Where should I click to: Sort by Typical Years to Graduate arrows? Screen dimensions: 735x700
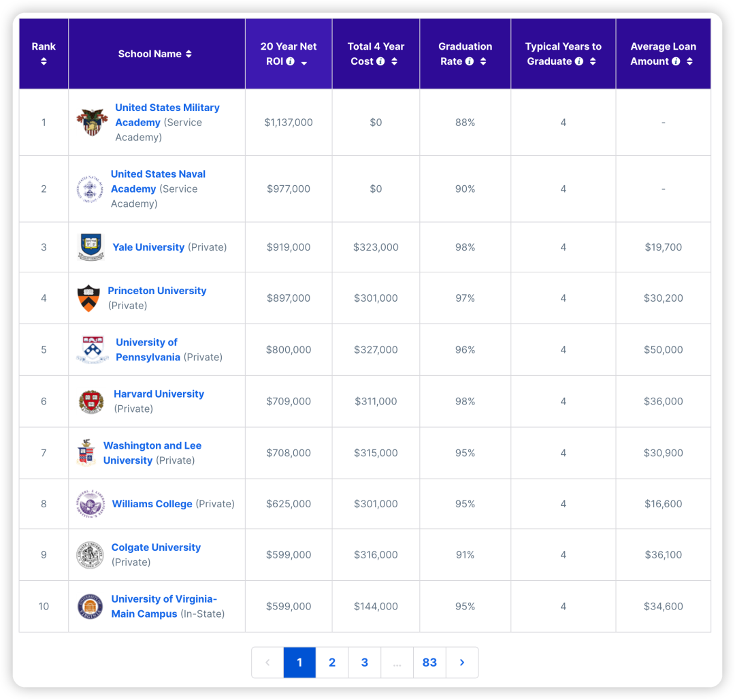point(593,61)
